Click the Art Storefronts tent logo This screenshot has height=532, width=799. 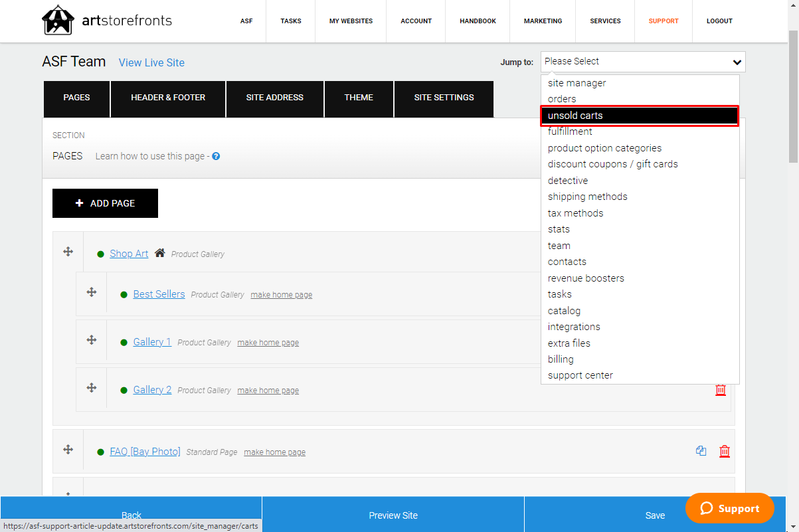[x=58, y=20]
